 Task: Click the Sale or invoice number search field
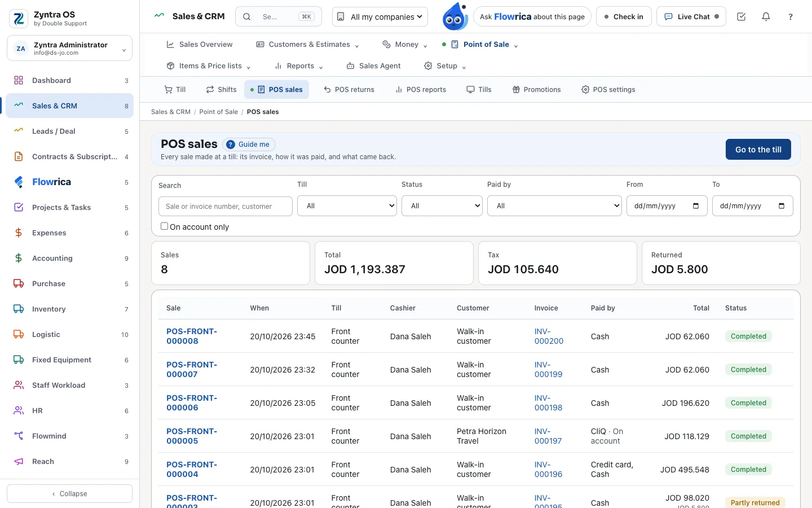tap(226, 207)
